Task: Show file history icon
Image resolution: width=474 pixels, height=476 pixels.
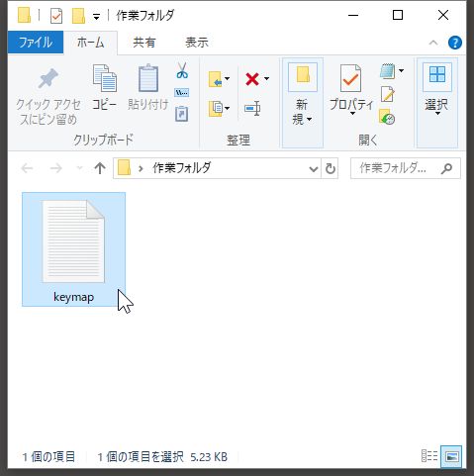Action: 387,117
